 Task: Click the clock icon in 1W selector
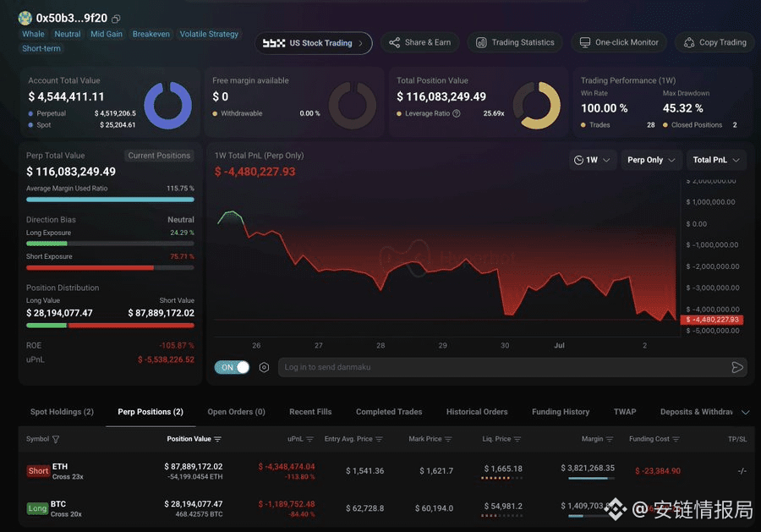[x=578, y=160]
